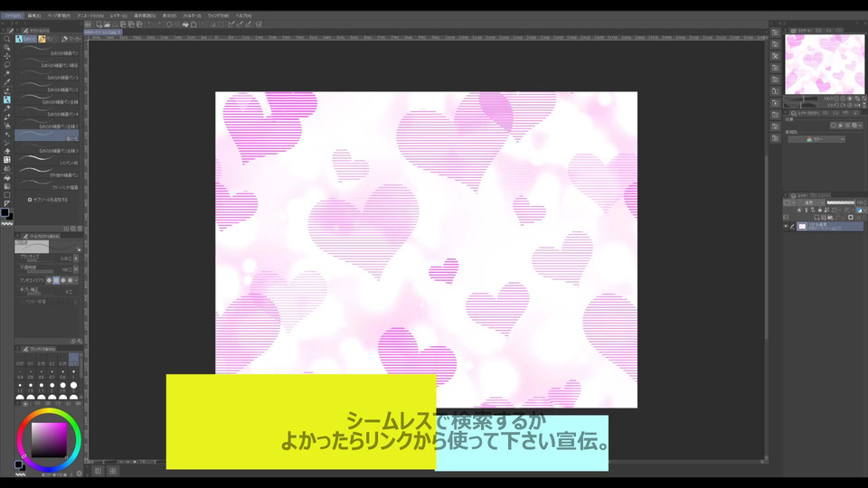Open the Edit menu

point(34,16)
